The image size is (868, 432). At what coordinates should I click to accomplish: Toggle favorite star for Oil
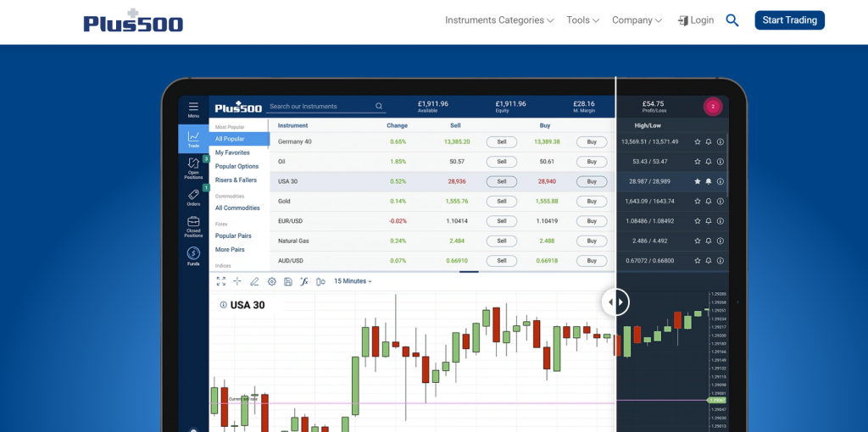pos(698,162)
